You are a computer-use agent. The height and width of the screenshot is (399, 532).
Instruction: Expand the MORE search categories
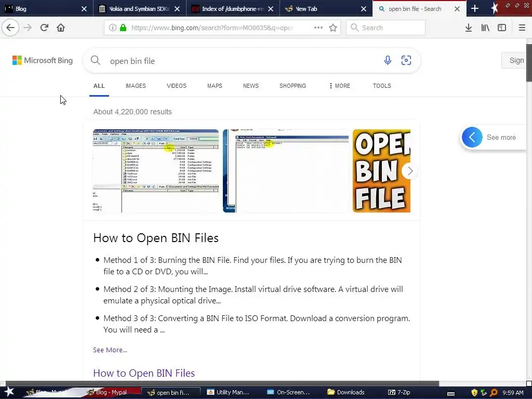click(339, 86)
